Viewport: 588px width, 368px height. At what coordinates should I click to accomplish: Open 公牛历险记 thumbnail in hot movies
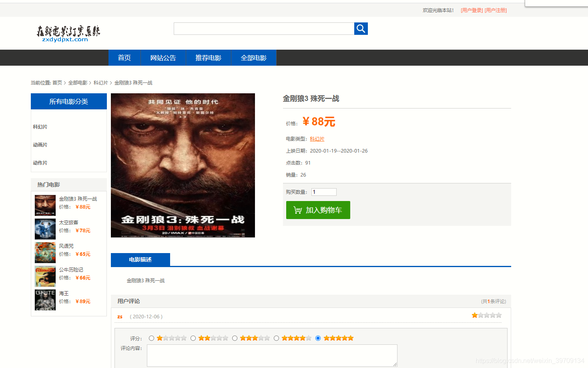(45, 276)
